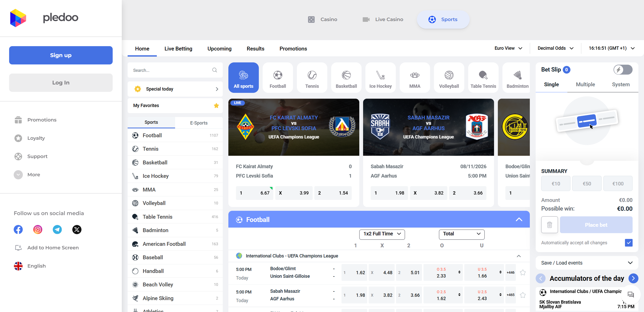The image size is (644, 312).
Task: Open Promotions in left sidebar
Action: coord(36,120)
